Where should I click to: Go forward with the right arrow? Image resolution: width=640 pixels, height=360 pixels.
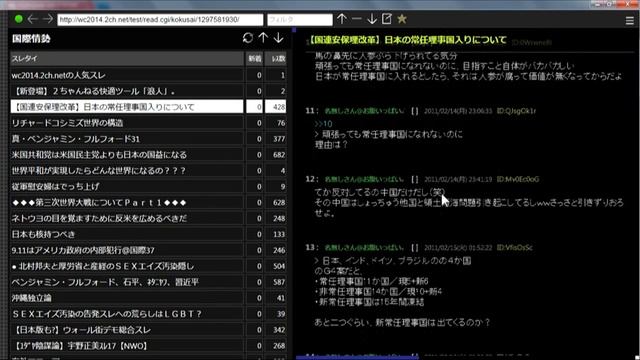48,19
